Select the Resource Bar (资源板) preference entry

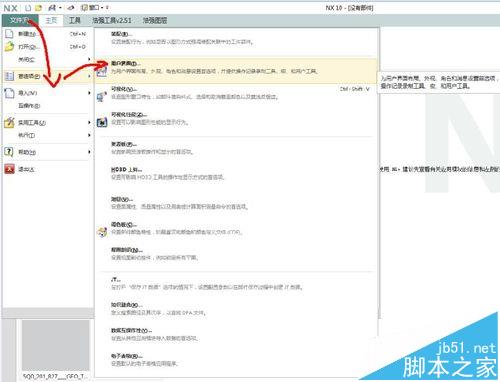point(236,148)
